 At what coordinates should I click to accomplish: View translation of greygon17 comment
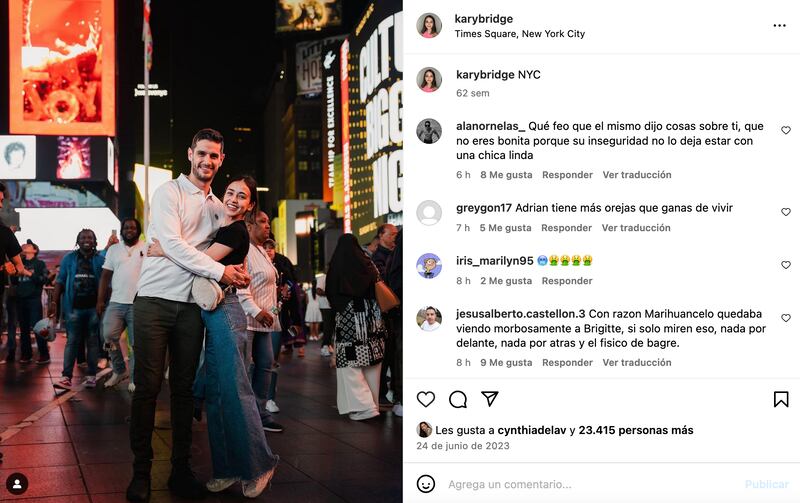(636, 228)
